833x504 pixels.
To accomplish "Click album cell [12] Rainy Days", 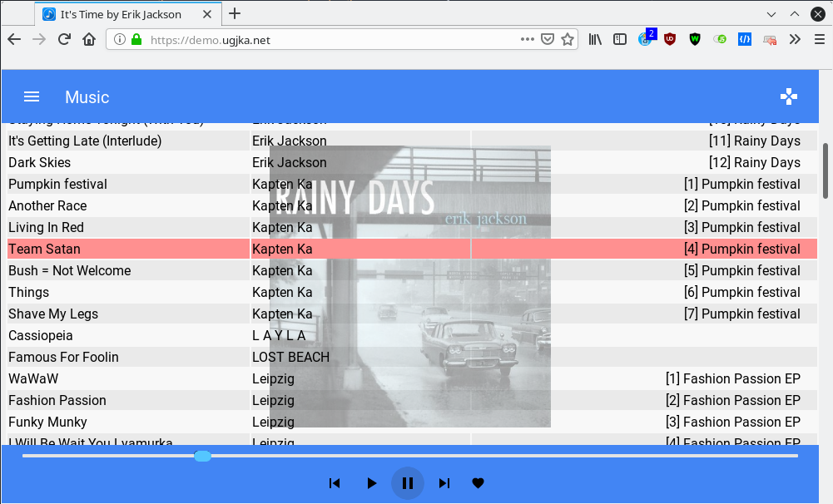I will click(755, 162).
